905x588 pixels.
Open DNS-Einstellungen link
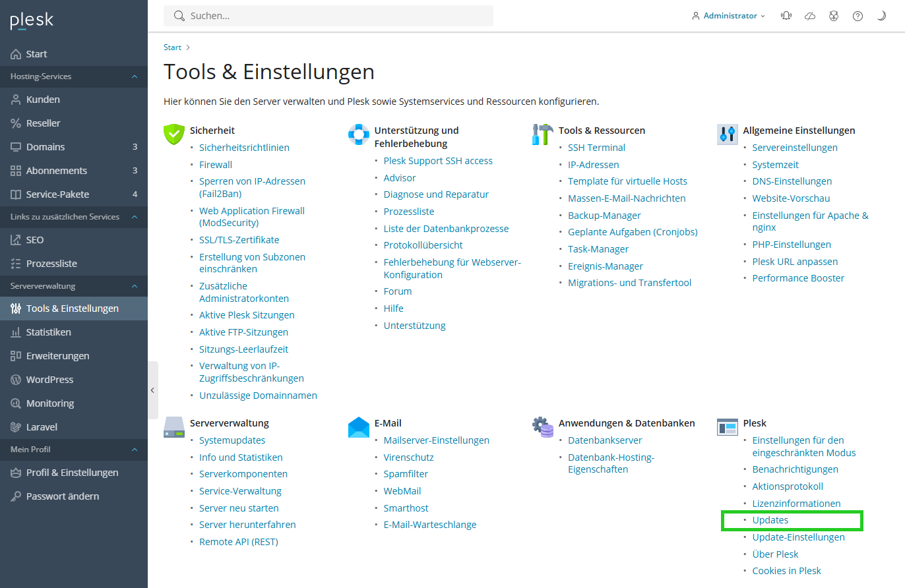click(792, 181)
